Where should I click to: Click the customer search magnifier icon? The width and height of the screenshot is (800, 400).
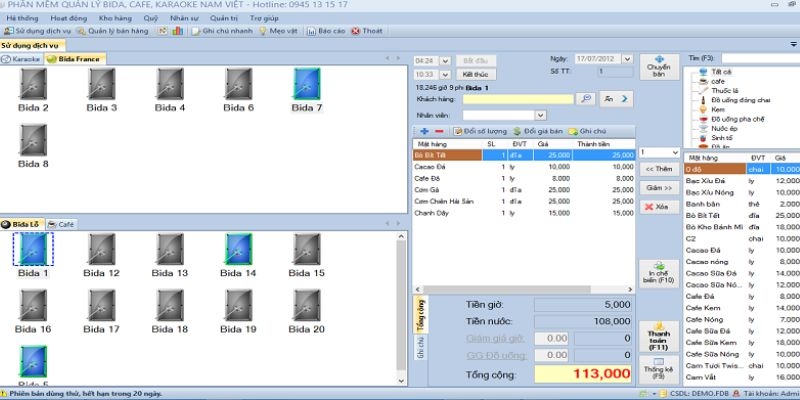click(x=585, y=98)
